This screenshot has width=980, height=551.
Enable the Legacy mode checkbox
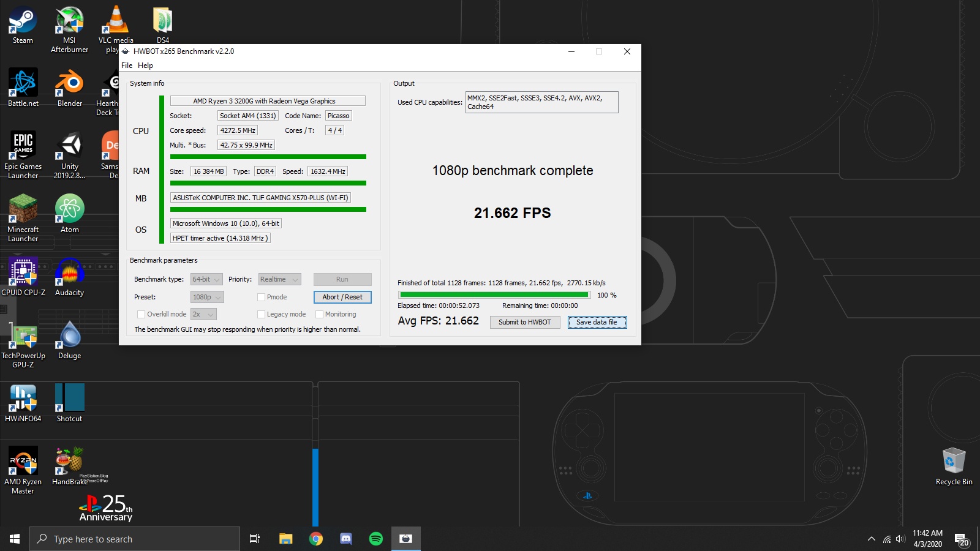tap(261, 314)
